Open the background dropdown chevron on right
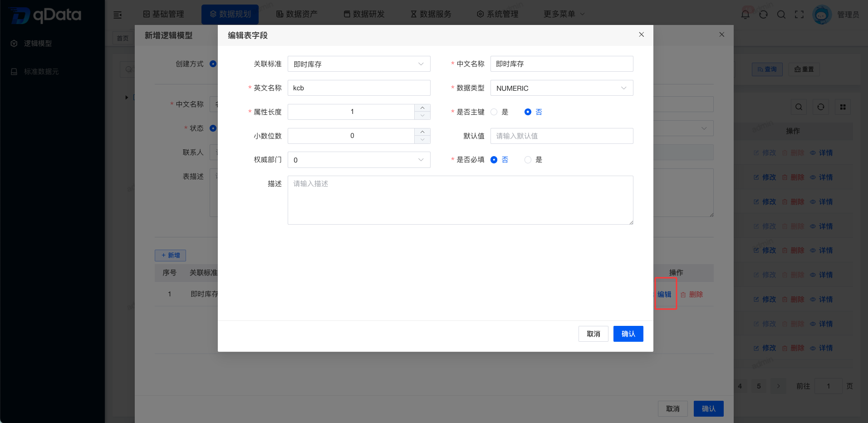The width and height of the screenshot is (868, 423). (x=704, y=128)
